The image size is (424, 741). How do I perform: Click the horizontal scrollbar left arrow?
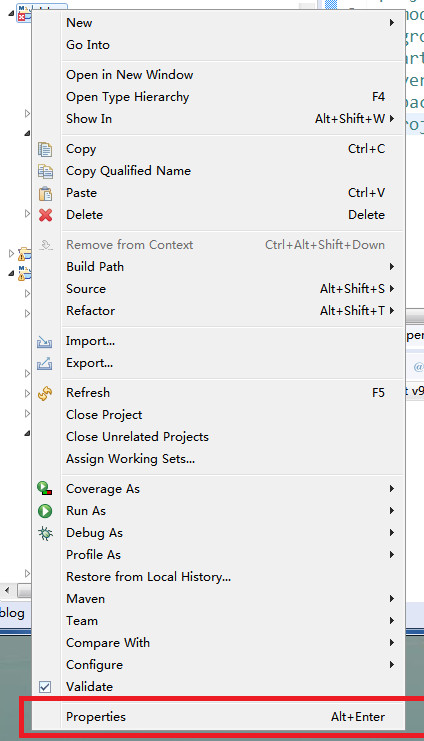tap(7, 590)
